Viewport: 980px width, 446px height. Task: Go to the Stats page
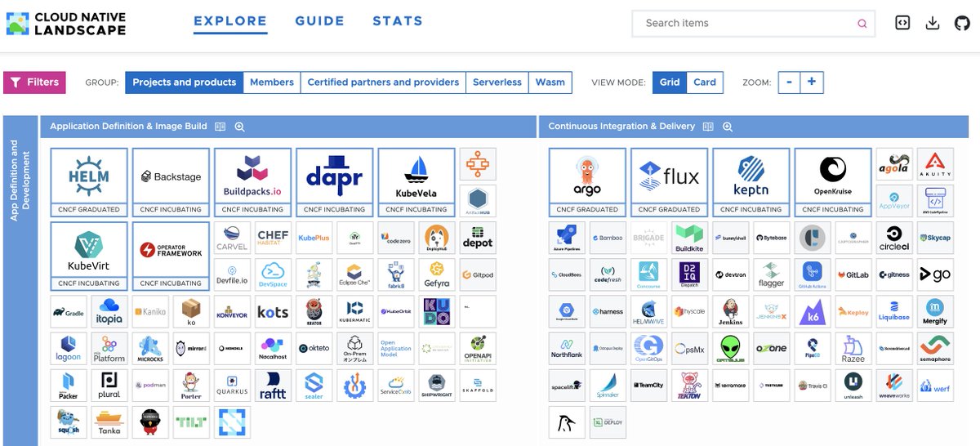398,21
